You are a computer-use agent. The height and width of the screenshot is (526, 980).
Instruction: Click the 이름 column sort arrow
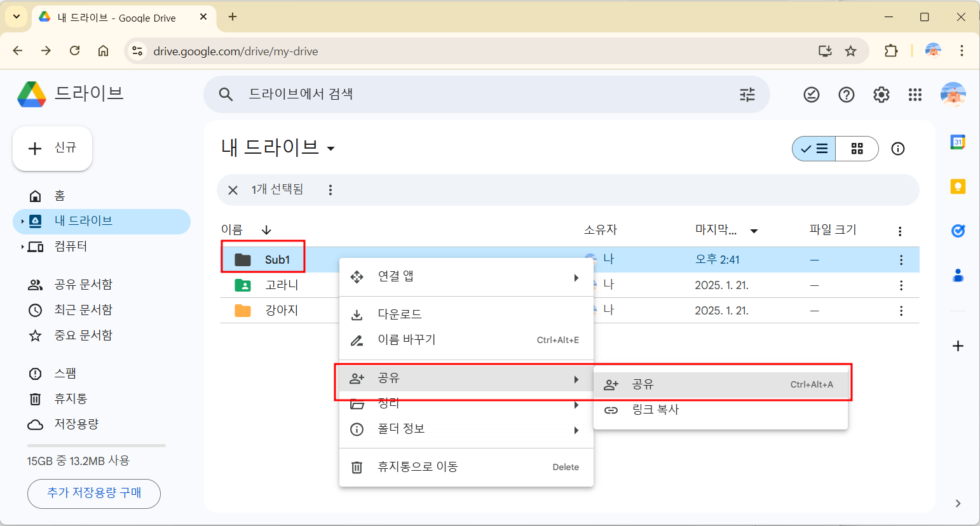point(266,229)
